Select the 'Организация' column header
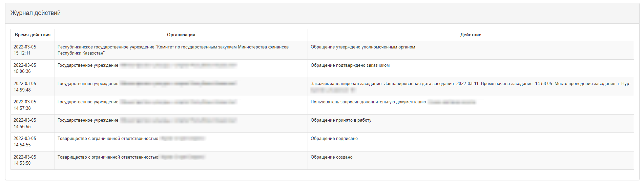 181,35
